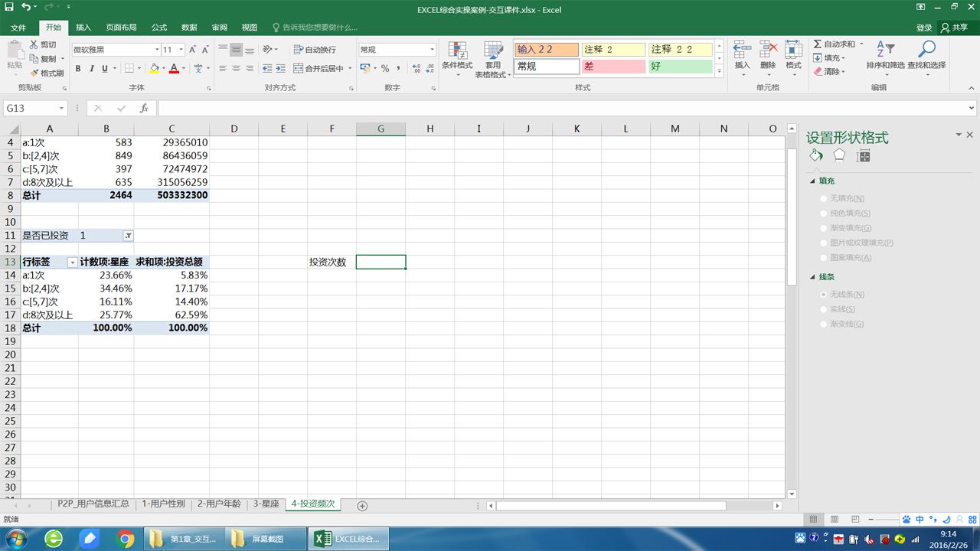Viewport: 980px width, 551px height.
Task: Select the 图案填充(A) pattern fill option
Action: tap(845, 258)
